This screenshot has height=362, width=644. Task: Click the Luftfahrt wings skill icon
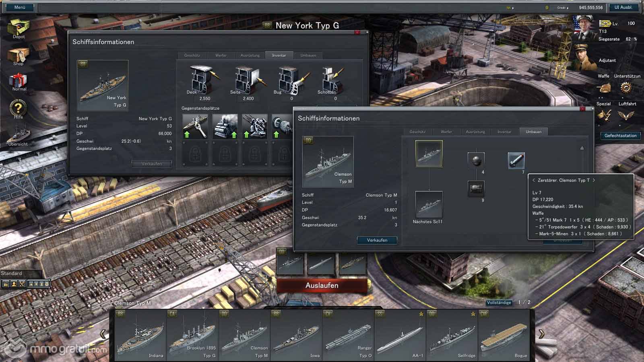coord(625,116)
